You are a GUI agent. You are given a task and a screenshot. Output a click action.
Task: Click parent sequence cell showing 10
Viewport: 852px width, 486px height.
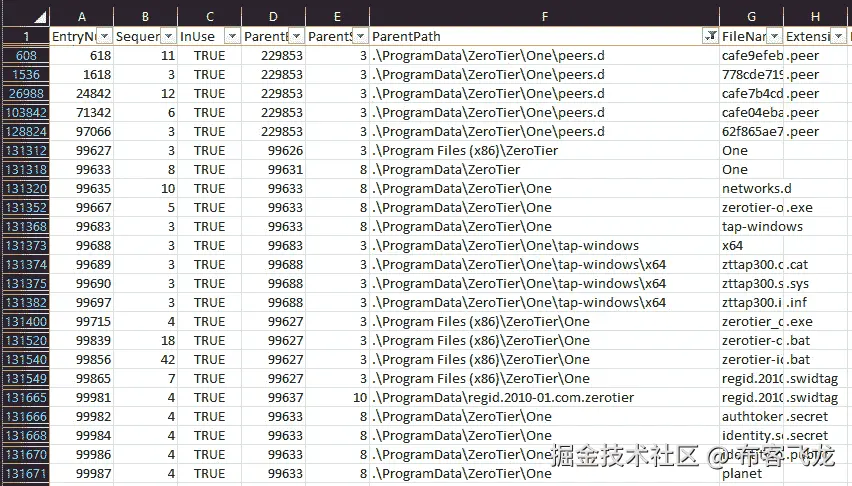[337, 397]
